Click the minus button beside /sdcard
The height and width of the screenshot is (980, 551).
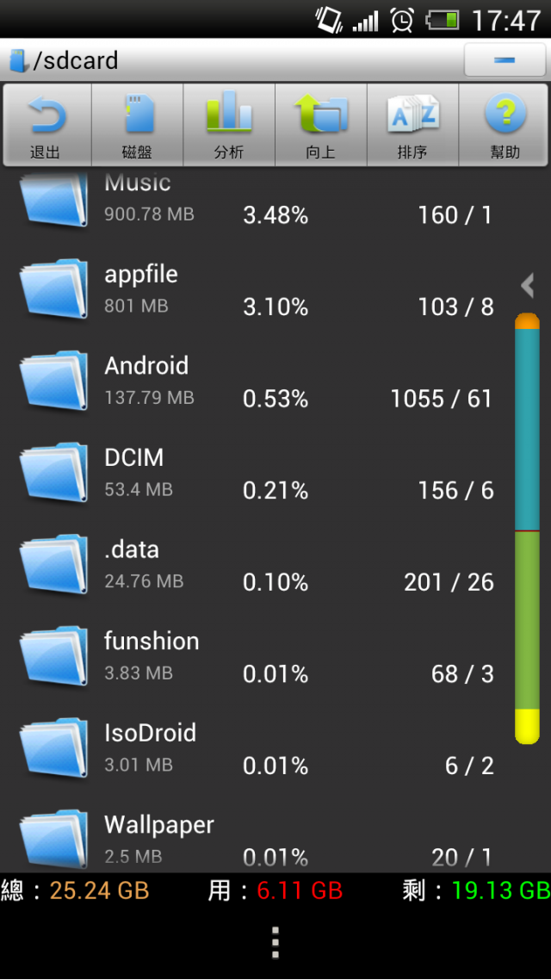point(505,60)
